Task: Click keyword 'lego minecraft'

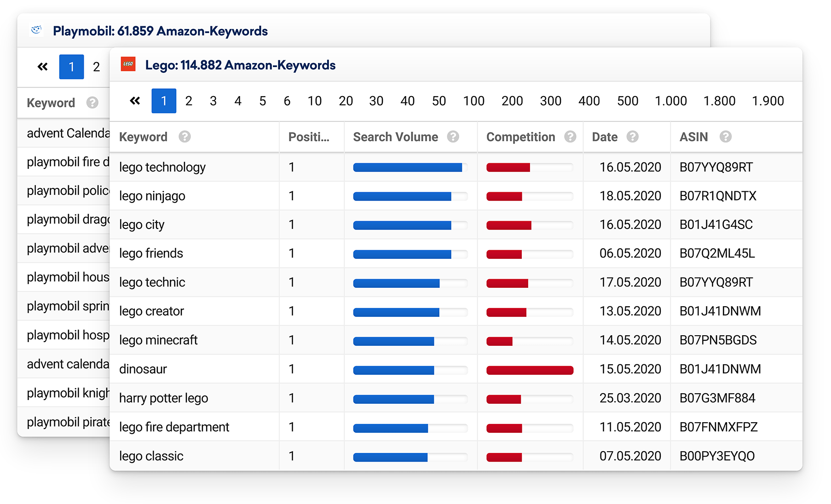Action: point(158,340)
